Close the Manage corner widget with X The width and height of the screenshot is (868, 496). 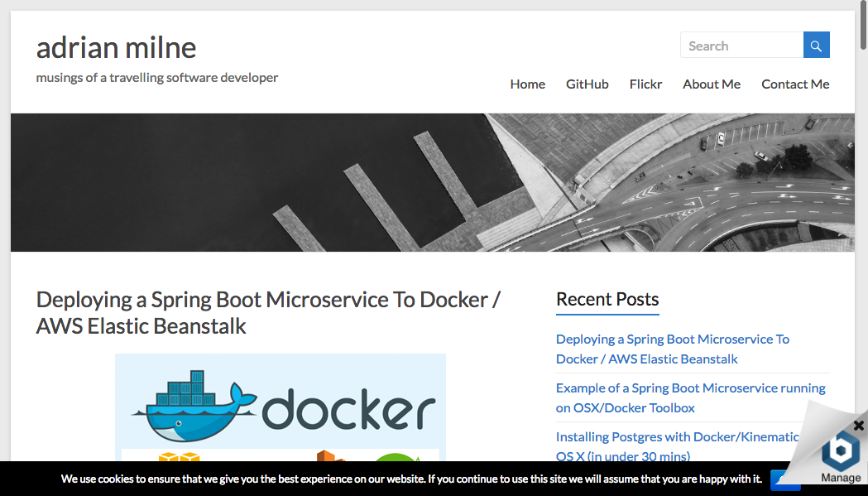pos(858,426)
